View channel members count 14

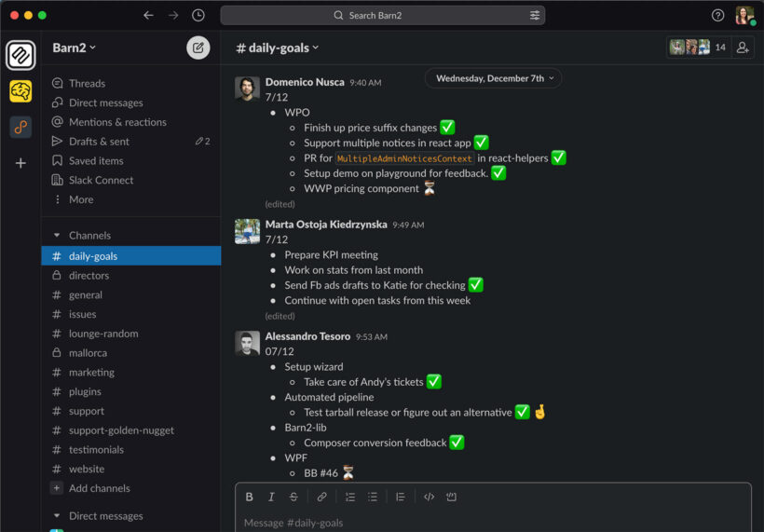pos(699,48)
